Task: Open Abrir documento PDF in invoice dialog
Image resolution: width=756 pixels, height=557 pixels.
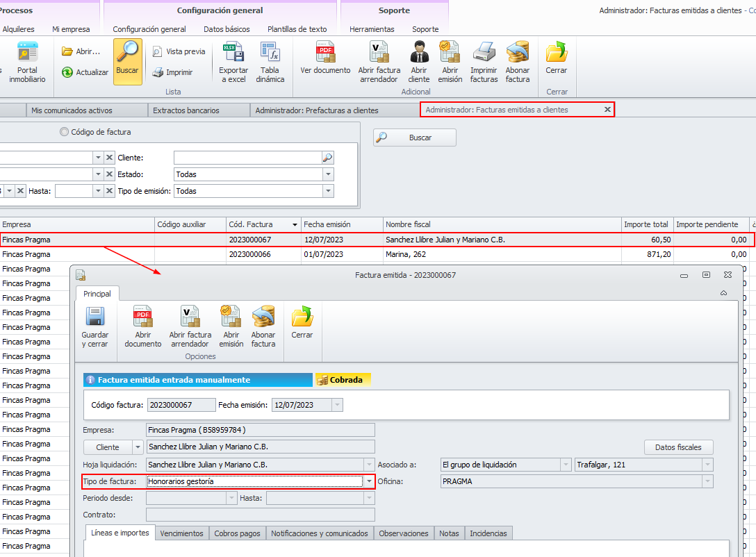Action: (142, 326)
